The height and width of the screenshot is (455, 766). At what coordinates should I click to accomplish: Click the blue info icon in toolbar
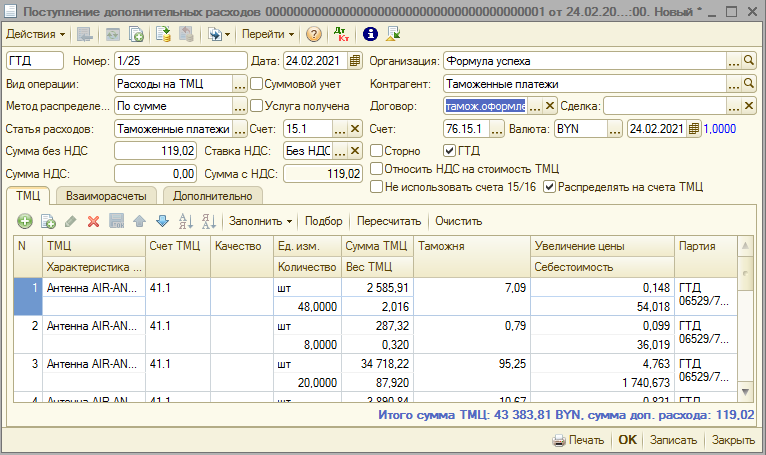[x=370, y=34]
